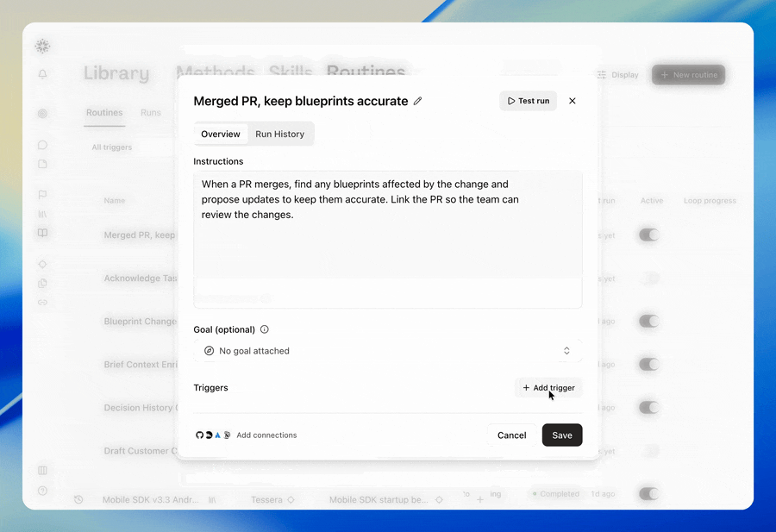Click the 'Mobile SDK startup be...' text

point(379,500)
